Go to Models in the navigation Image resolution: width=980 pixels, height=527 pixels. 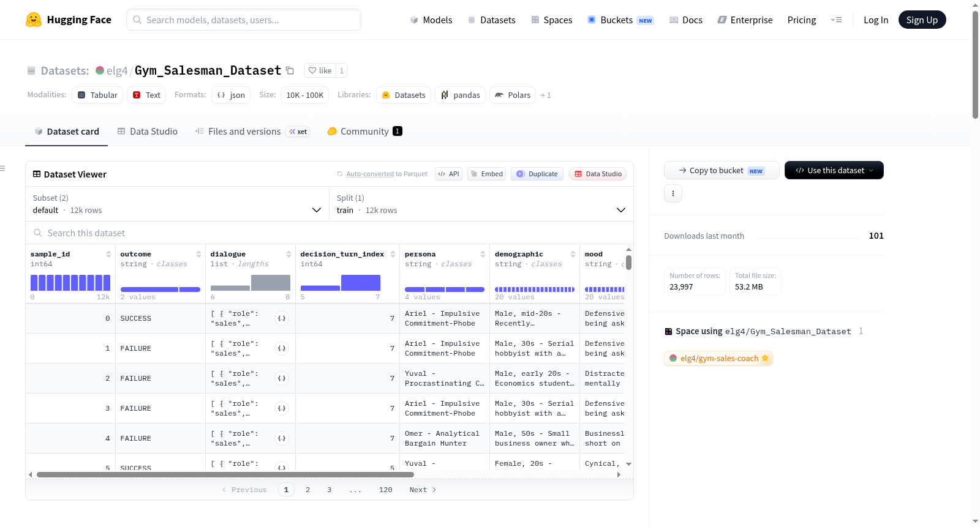(431, 20)
